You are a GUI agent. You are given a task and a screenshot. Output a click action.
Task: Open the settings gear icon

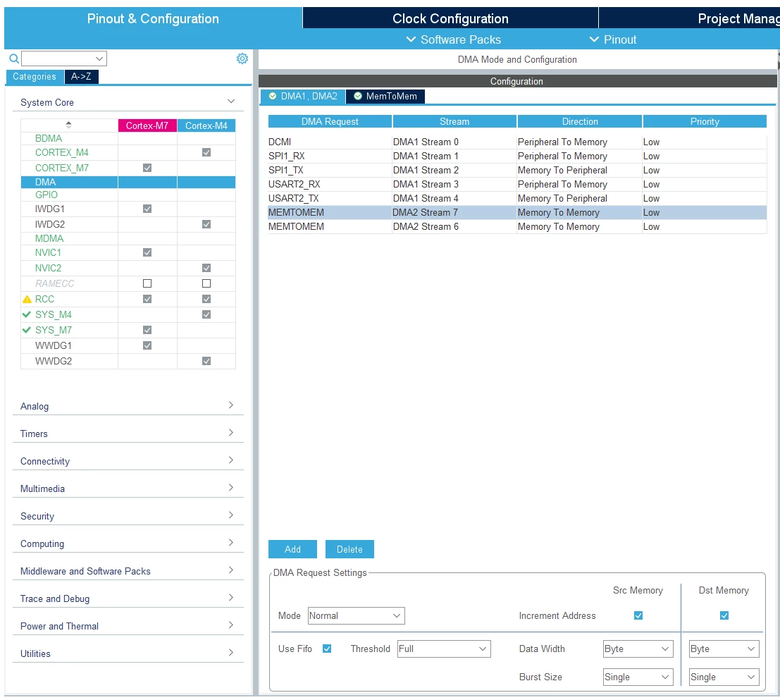(x=242, y=59)
